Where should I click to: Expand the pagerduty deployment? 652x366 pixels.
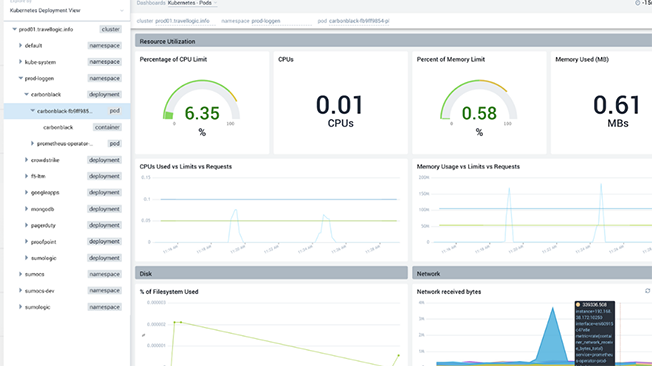[x=27, y=225]
